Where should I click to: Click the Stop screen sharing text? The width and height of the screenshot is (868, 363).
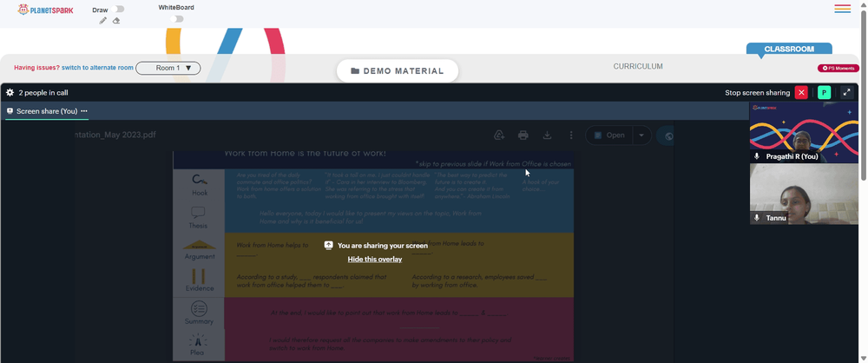(x=757, y=93)
